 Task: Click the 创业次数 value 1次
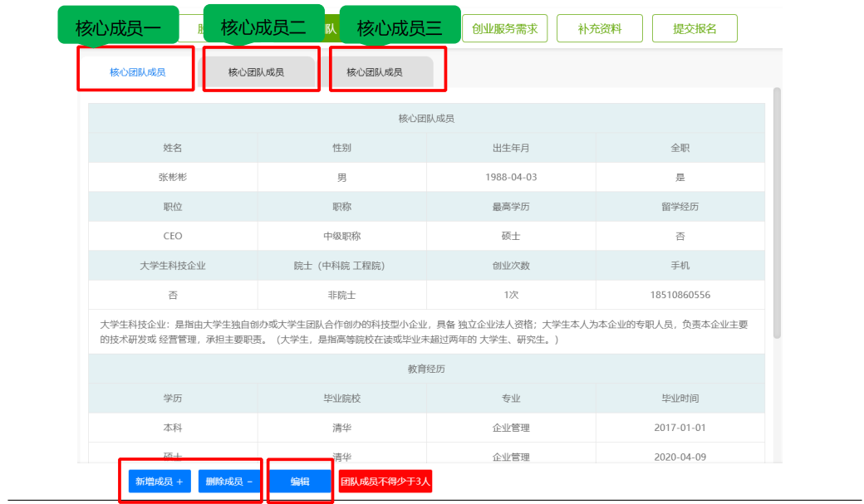(x=511, y=296)
